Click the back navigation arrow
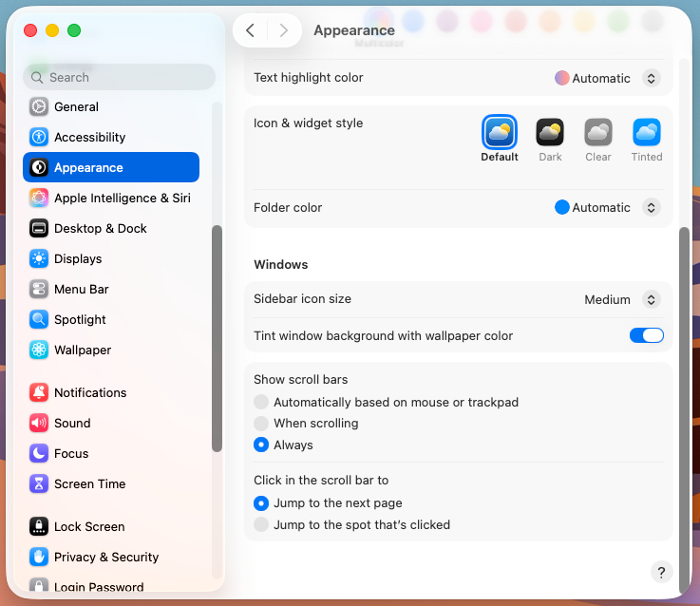Viewport: 700px width, 606px height. pos(250,30)
